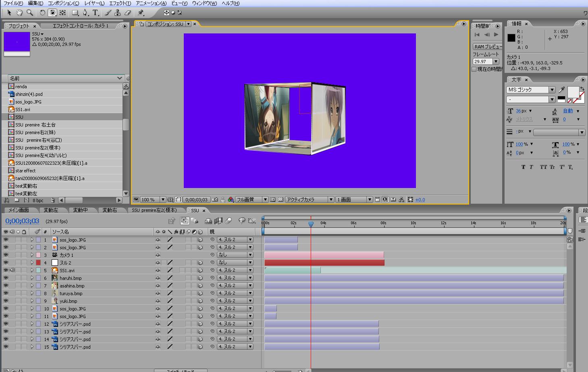Mute audio of SS1.avi layer
This screenshot has height=372, width=588.
tap(11, 270)
